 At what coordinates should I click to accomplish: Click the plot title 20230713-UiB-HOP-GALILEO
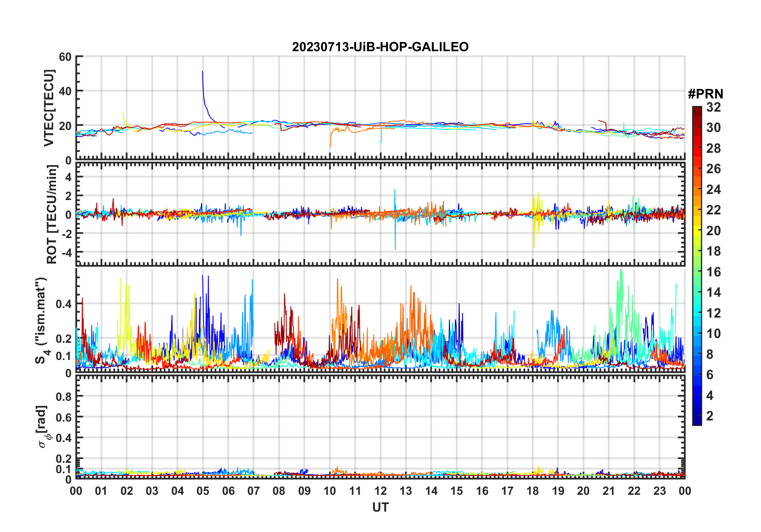click(380, 47)
